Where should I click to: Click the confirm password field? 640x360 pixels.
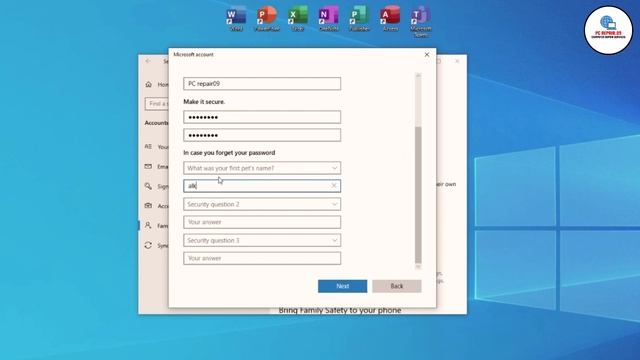[x=262, y=135]
